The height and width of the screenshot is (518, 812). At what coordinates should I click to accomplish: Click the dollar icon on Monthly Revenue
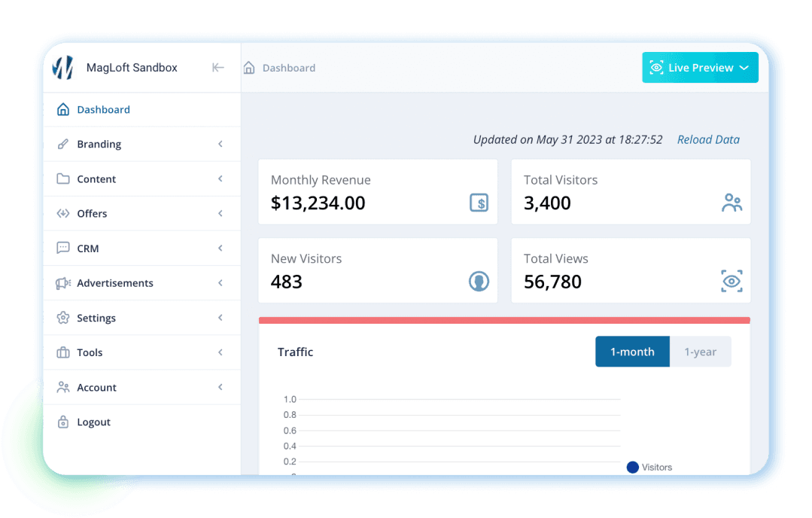pyautogui.click(x=479, y=203)
